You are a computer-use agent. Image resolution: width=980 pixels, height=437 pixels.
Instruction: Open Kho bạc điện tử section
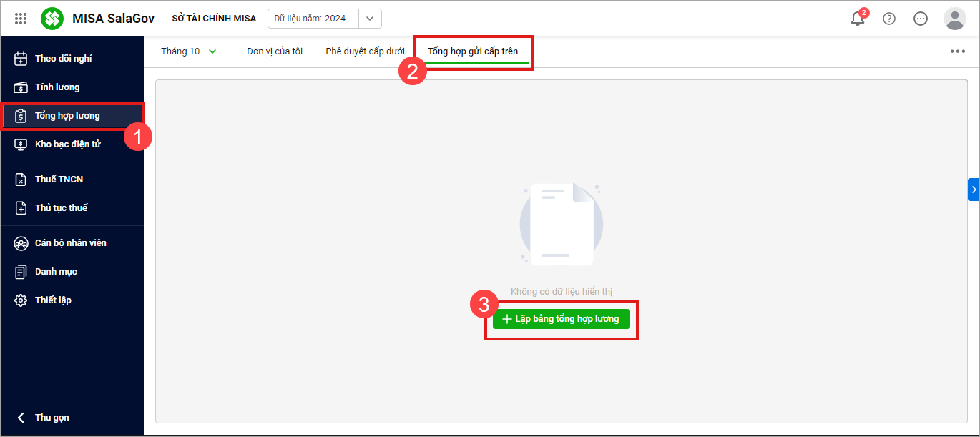(67, 144)
